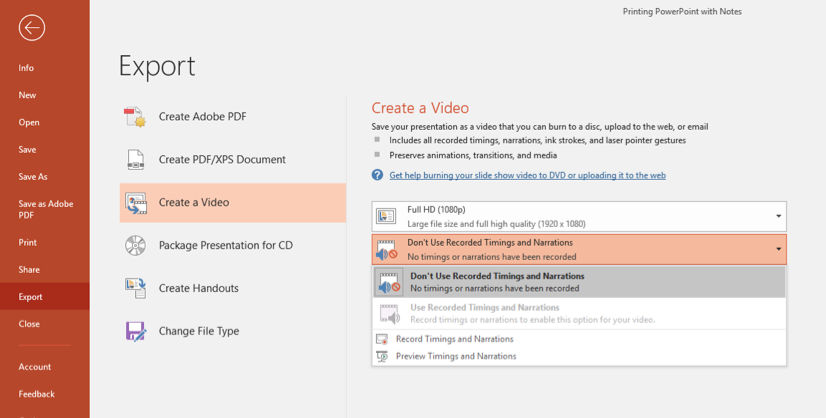
Task: Click the Preview Timings and Narrations icon
Action: 382,356
